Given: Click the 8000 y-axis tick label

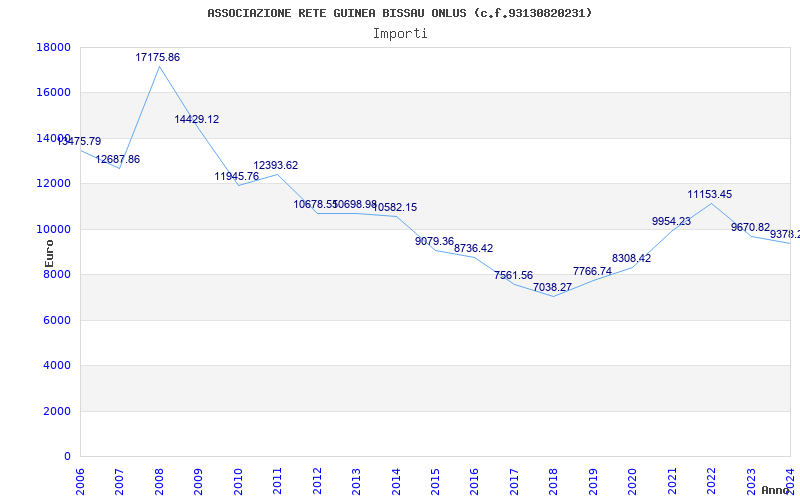Looking at the screenshot, I should (57, 274).
